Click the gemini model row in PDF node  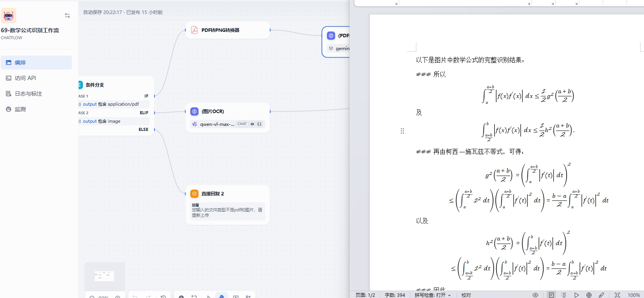[339, 49]
